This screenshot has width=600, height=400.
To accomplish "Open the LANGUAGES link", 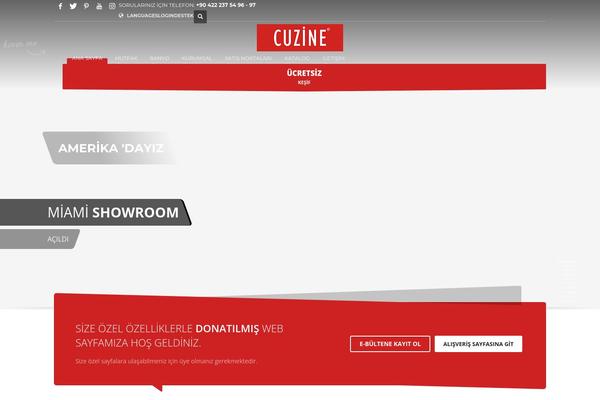I will tap(142, 16).
